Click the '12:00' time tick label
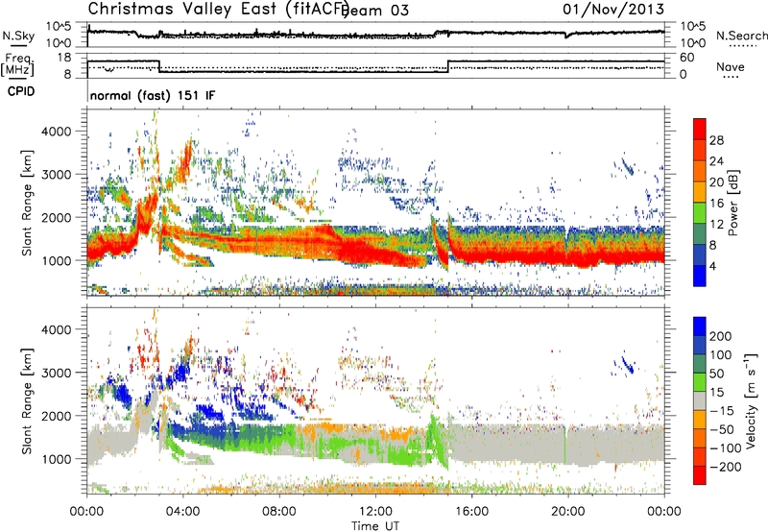The height and width of the screenshot is (532, 768). (375, 512)
